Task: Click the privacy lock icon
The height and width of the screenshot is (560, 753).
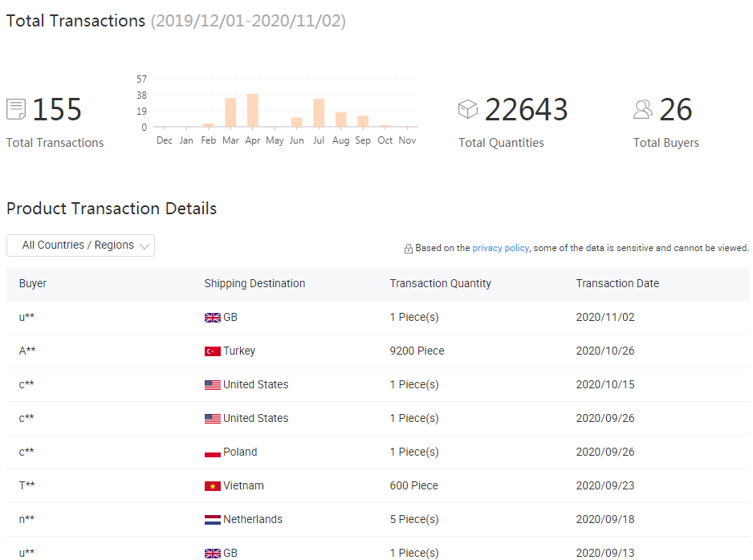Action: 409,249
